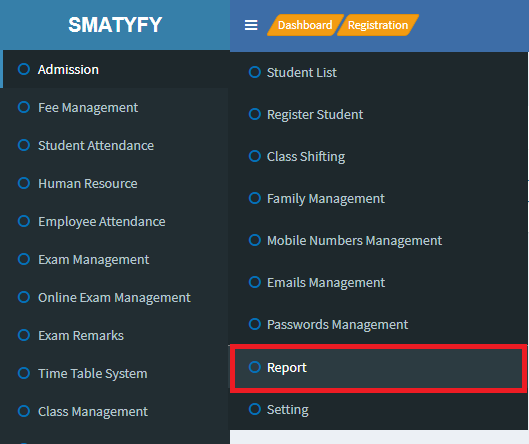Click the circle icon next to Setting

255,409
